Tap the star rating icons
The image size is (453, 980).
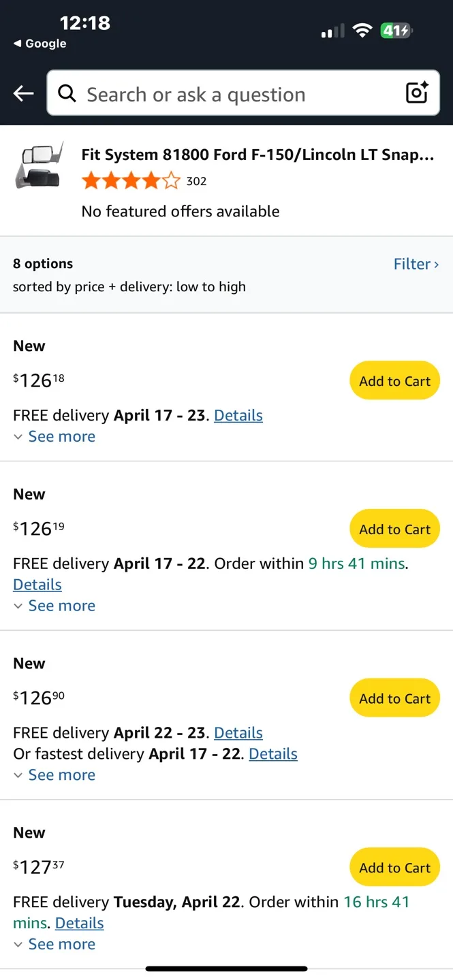(x=131, y=181)
